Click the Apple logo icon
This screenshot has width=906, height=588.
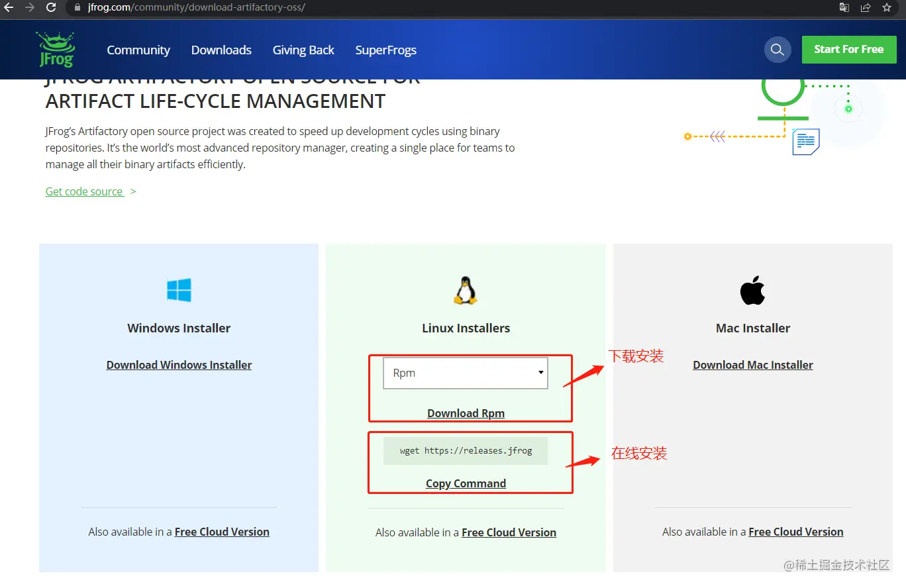point(752,290)
